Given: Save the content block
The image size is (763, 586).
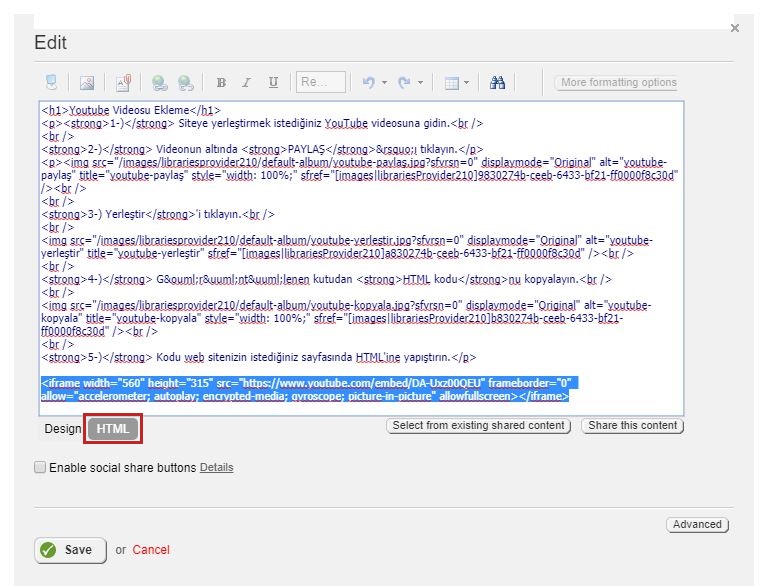Looking at the screenshot, I should 71,550.
